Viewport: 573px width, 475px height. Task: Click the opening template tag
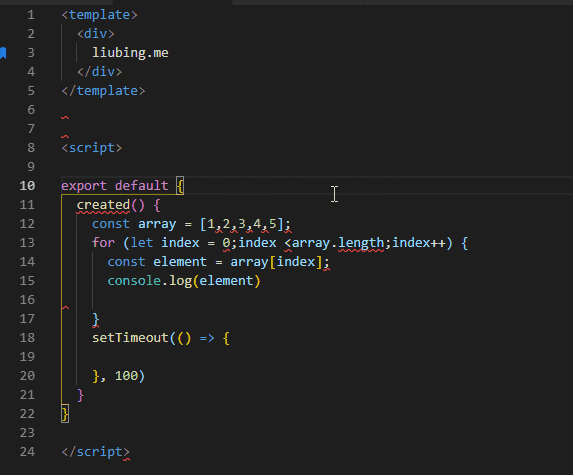click(99, 15)
